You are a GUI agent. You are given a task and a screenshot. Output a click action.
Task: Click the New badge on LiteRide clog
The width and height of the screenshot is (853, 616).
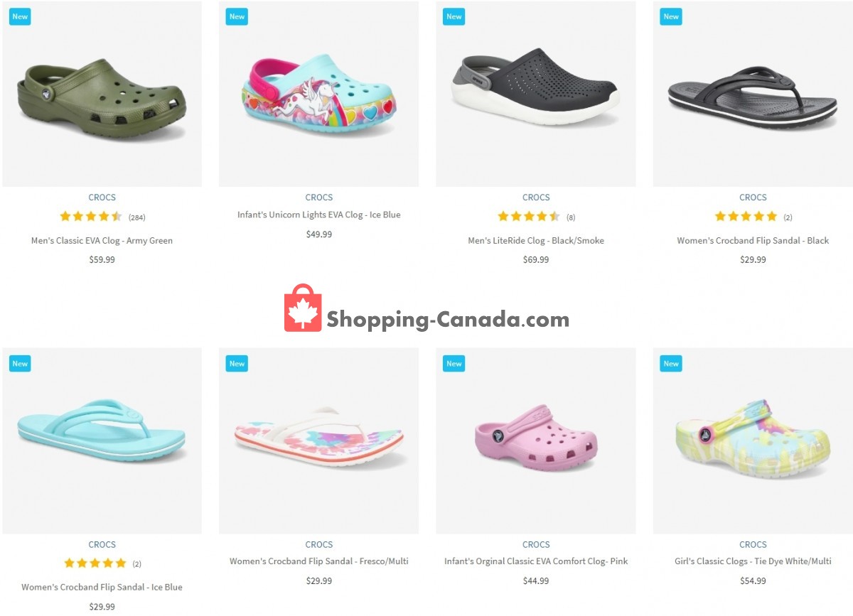click(454, 16)
